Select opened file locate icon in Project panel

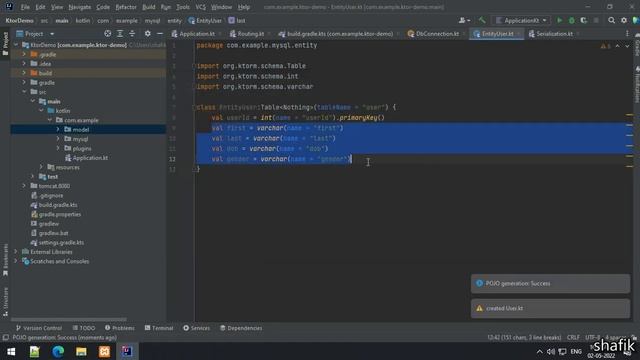click(x=107, y=34)
